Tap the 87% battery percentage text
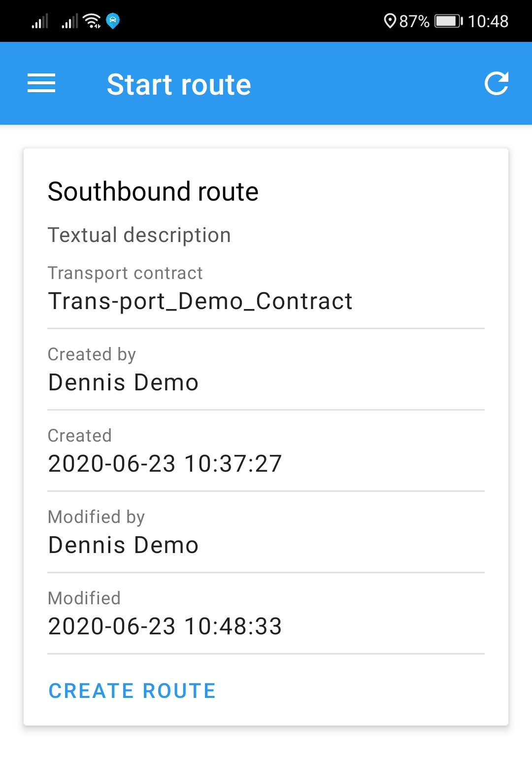This screenshot has width=532, height=761. [x=414, y=21]
